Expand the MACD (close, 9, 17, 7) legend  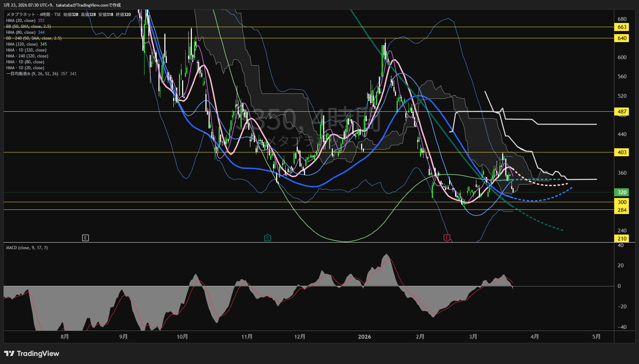27,248
